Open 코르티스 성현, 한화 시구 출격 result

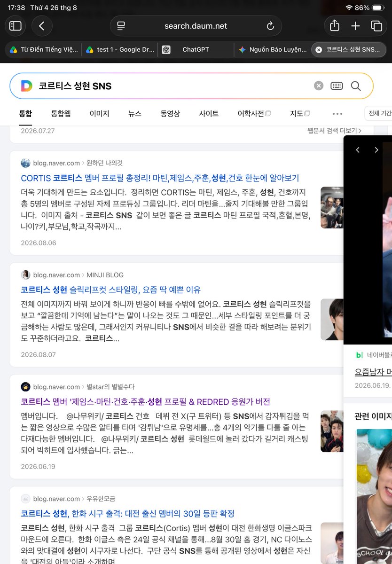[x=127, y=514]
